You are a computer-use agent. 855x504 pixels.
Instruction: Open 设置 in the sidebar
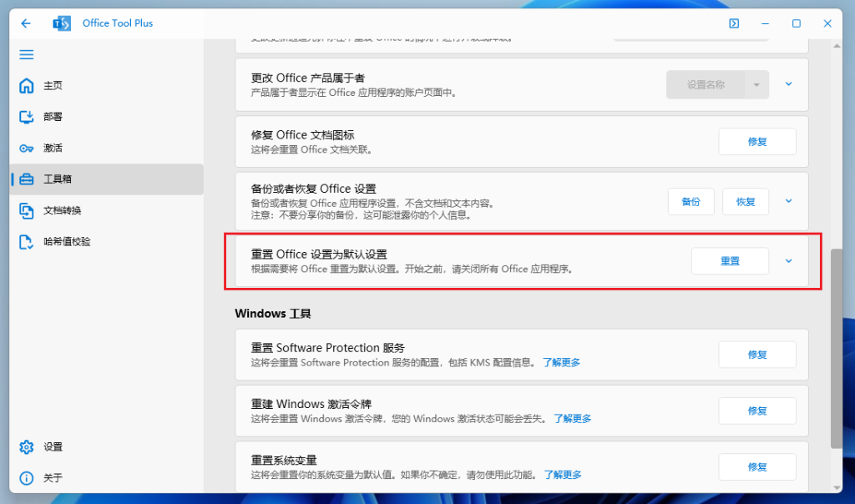(106, 446)
